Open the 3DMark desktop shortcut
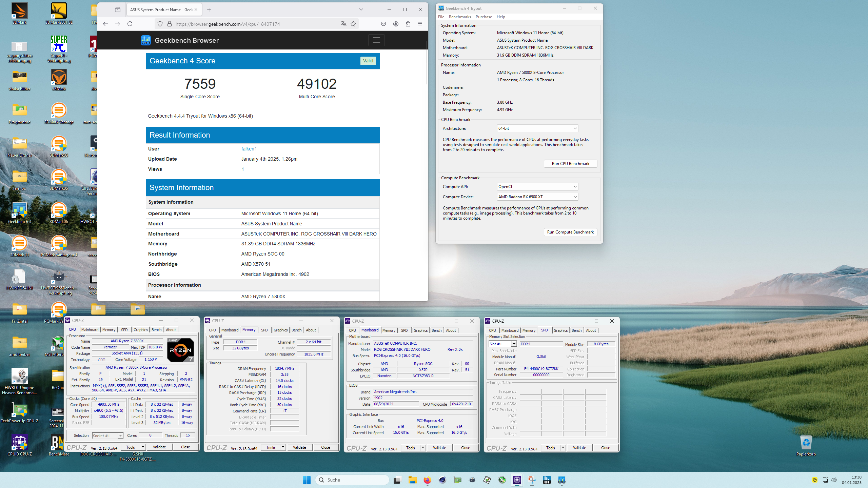Screen dimensions: 868x488 19,14
